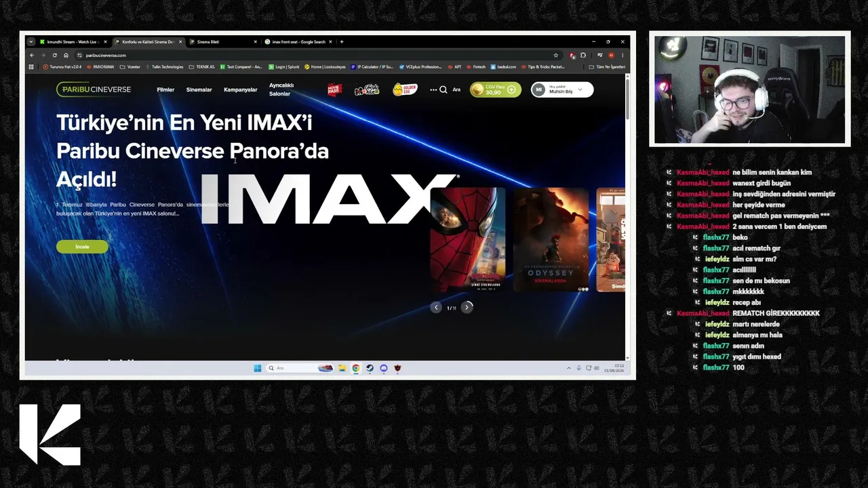Open the Turuncu Hat v2.0.4 bookmark

coord(62,67)
